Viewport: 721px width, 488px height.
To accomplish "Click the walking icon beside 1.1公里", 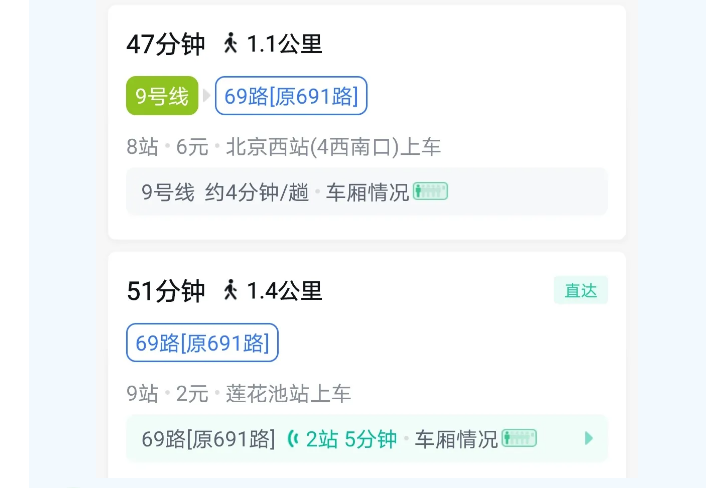I will pos(231,43).
